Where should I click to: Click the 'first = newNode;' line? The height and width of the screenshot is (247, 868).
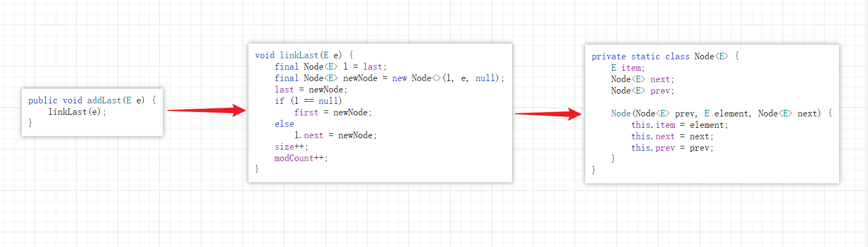(x=333, y=112)
